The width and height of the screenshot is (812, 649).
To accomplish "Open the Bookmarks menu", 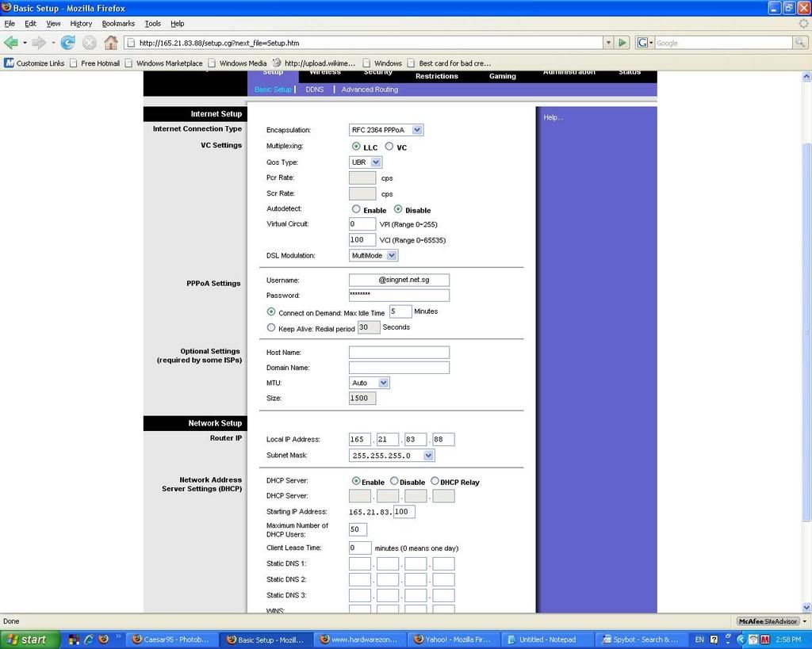I will [x=118, y=24].
